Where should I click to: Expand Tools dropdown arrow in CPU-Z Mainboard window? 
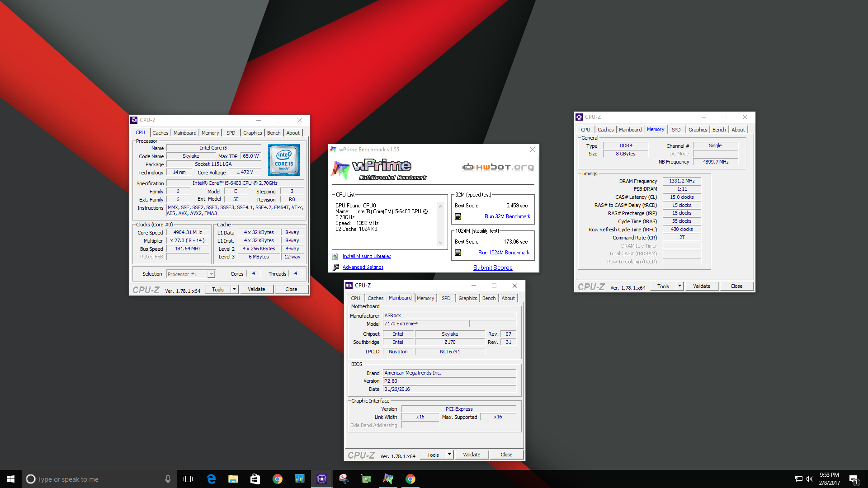tap(449, 455)
